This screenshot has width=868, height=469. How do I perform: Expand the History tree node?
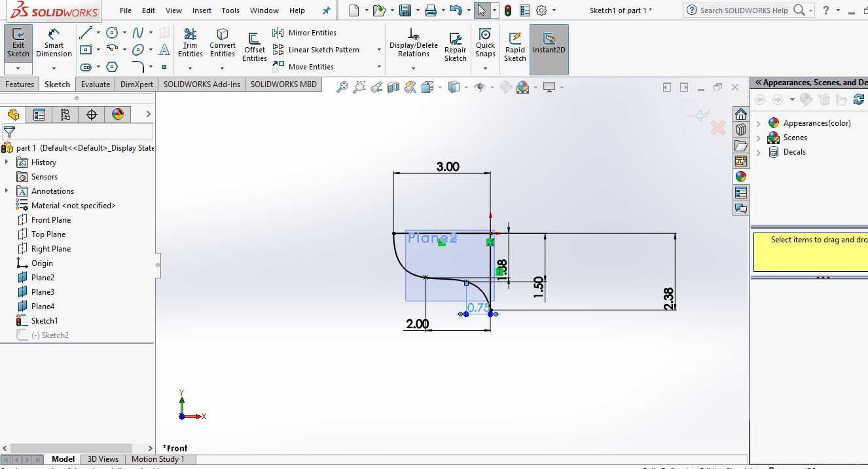tap(7, 162)
